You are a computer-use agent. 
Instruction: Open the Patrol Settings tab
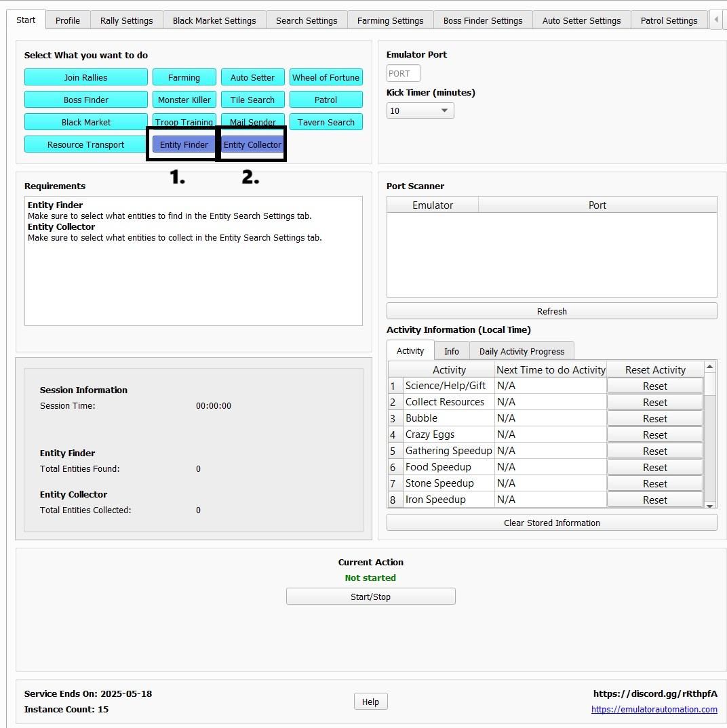tap(669, 20)
